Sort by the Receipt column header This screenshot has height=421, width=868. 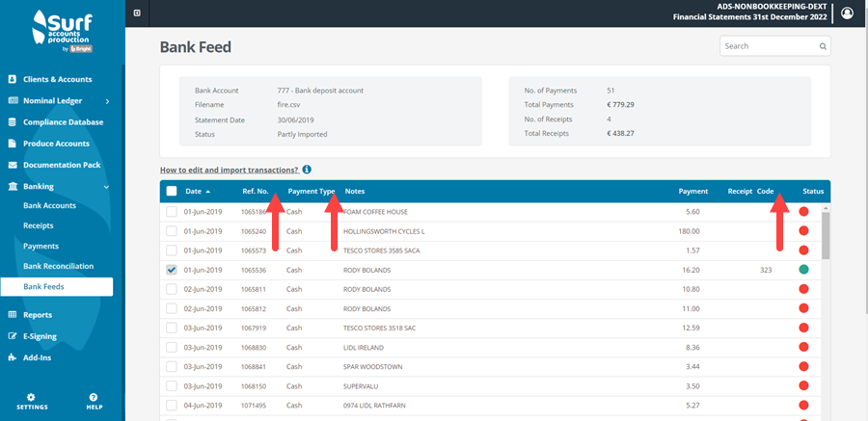pos(740,192)
